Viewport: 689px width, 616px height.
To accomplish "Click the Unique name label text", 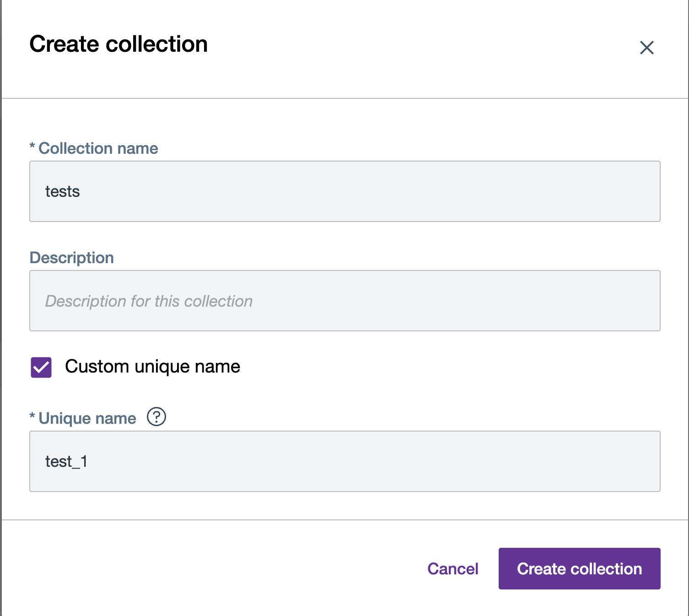I will click(x=83, y=417).
